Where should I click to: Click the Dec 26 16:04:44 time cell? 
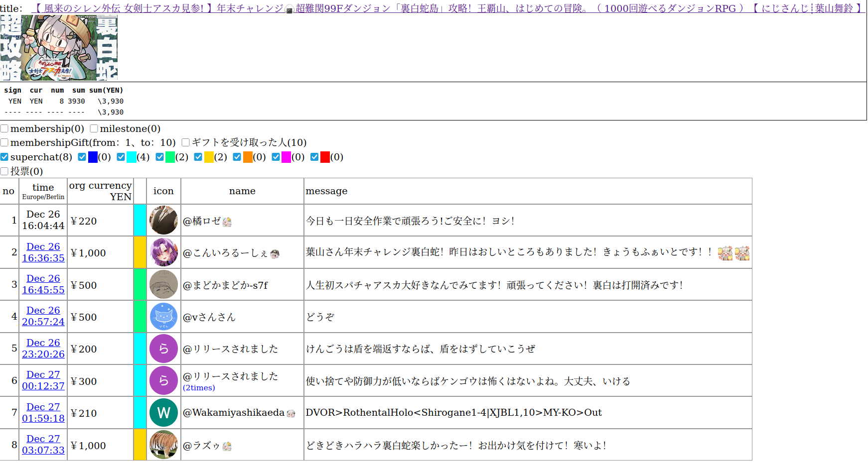pyautogui.click(x=43, y=220)
